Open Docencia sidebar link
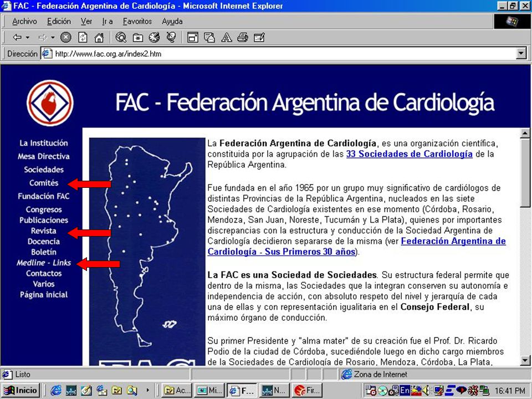The image size is (532, 399). [x=43, y=242]
